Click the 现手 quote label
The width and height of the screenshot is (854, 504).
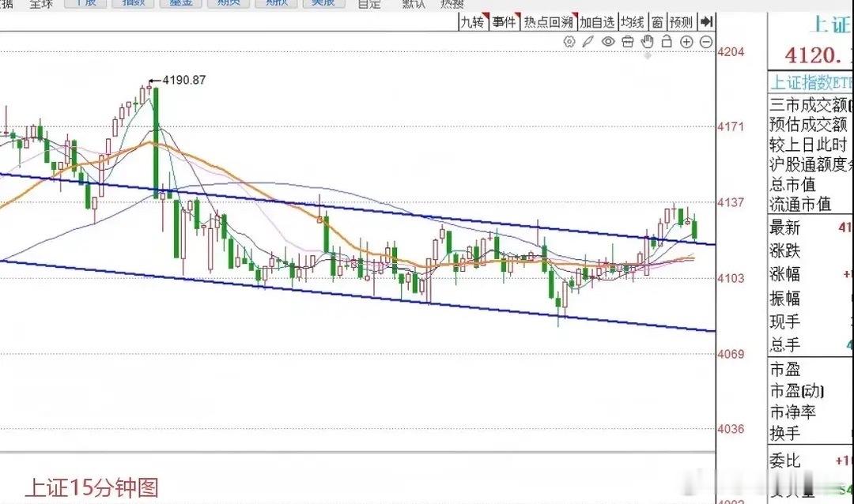[x=785, y=322]
